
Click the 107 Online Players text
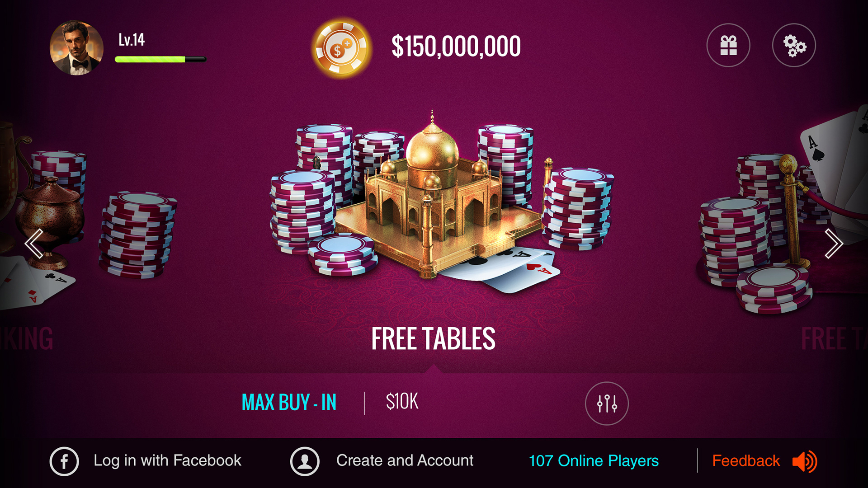[x=594, y=461]
